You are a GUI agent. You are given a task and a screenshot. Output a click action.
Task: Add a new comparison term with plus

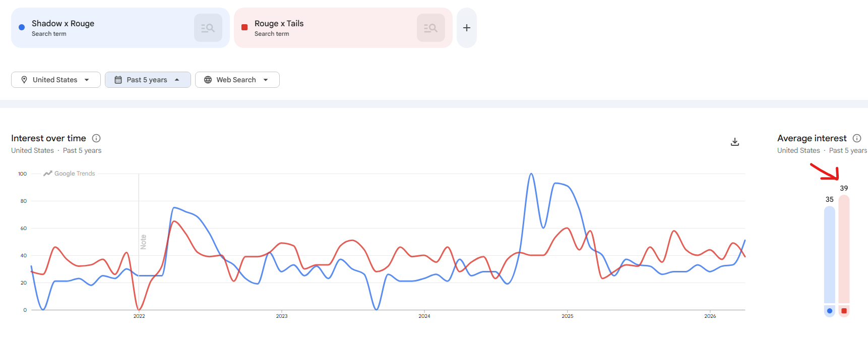click(x=467, y=28)
